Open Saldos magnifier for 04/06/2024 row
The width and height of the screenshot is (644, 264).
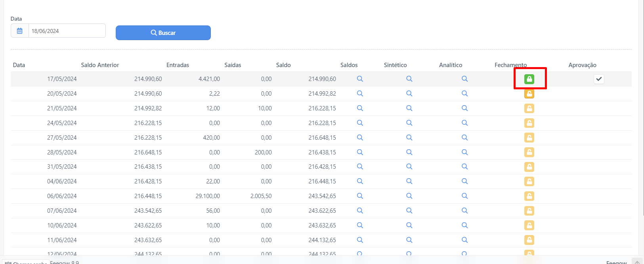[x=360, y=181]
